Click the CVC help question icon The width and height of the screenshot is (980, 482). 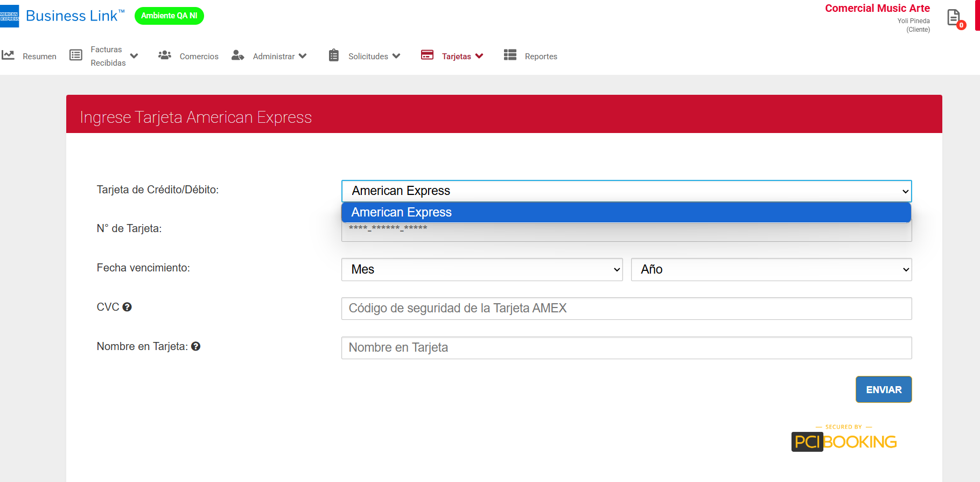pos(127,307)
